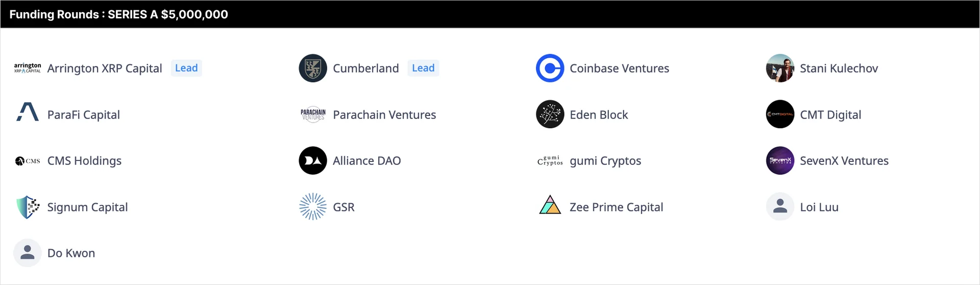Click the Alliance DAO logo icon
Image resolution: width=980 pixels, height=285 pixels.
(x=313, y=161)
